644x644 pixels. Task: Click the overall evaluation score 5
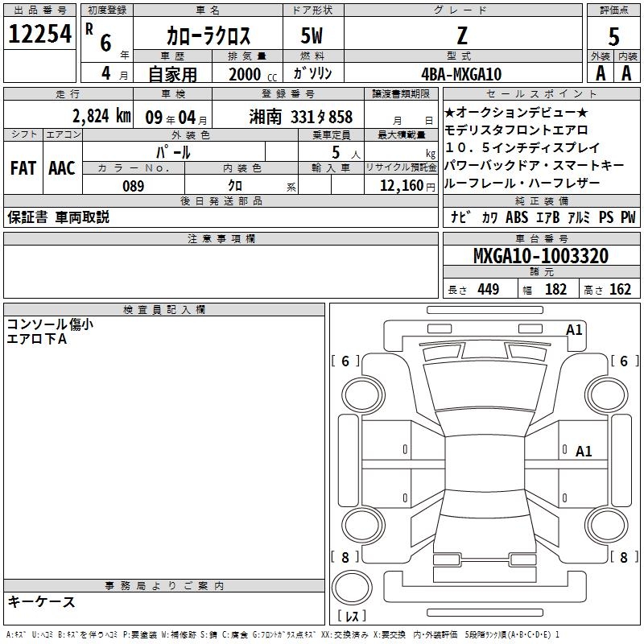(x=613, y=35)
